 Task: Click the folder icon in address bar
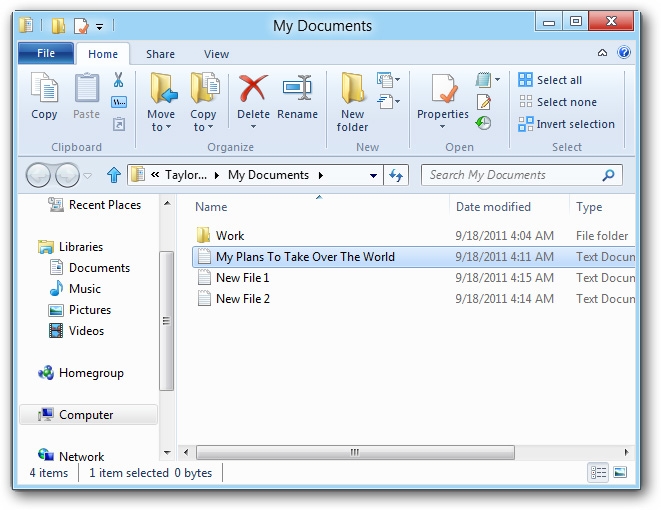(x=138, y=174)
